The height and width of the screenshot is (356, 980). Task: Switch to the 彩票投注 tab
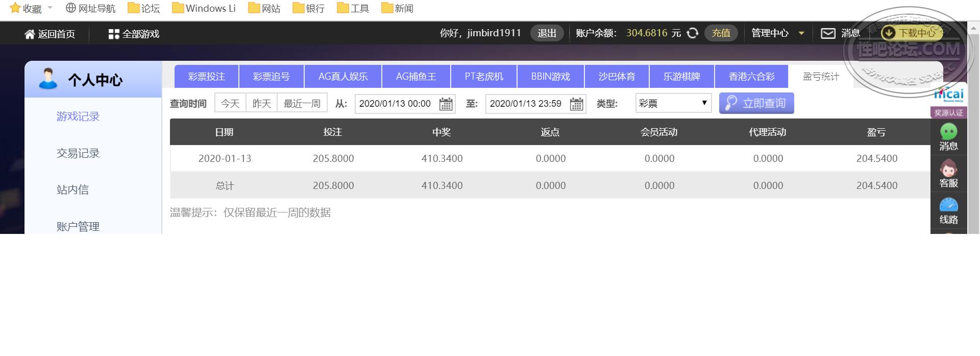(x=206, y=77)
